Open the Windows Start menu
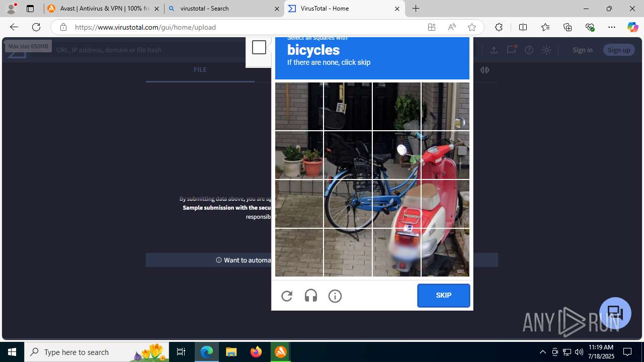The image size is (644, 362). pos(12,352)
